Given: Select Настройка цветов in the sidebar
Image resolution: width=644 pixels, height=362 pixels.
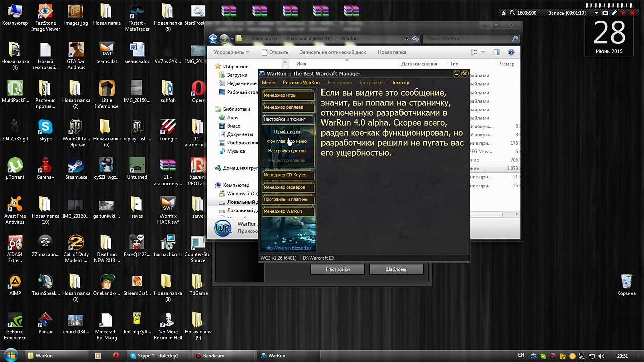Looking at the screenshot, I should 287,151.
